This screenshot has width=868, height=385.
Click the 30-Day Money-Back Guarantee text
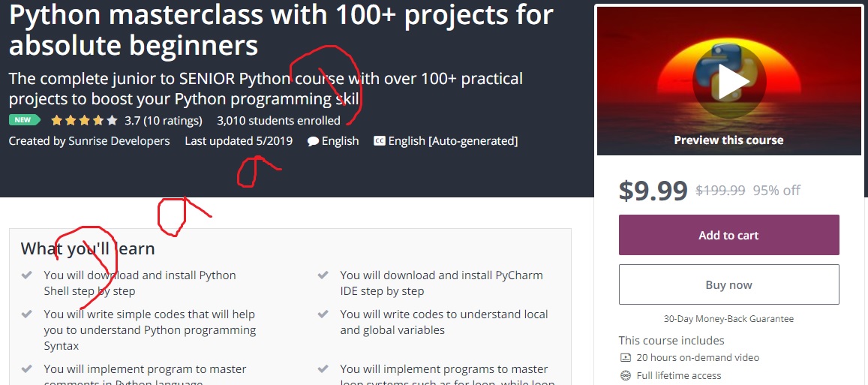(x=728, y=318)
